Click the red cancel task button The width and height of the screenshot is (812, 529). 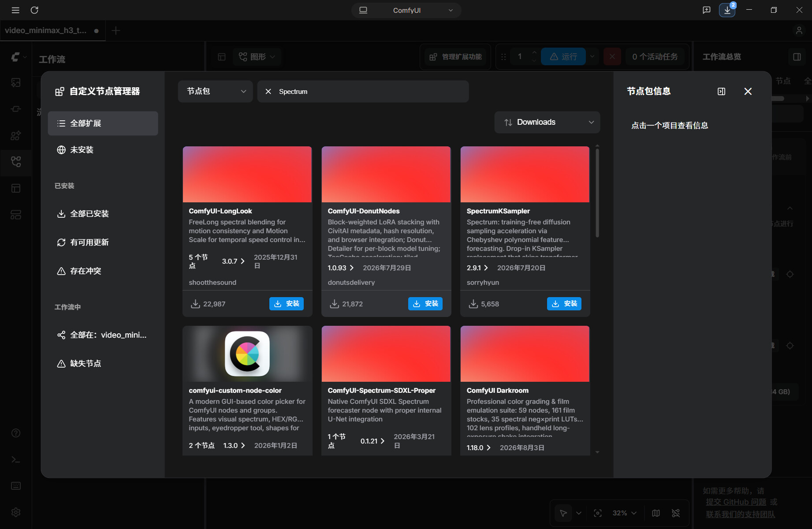pos(612,57)
